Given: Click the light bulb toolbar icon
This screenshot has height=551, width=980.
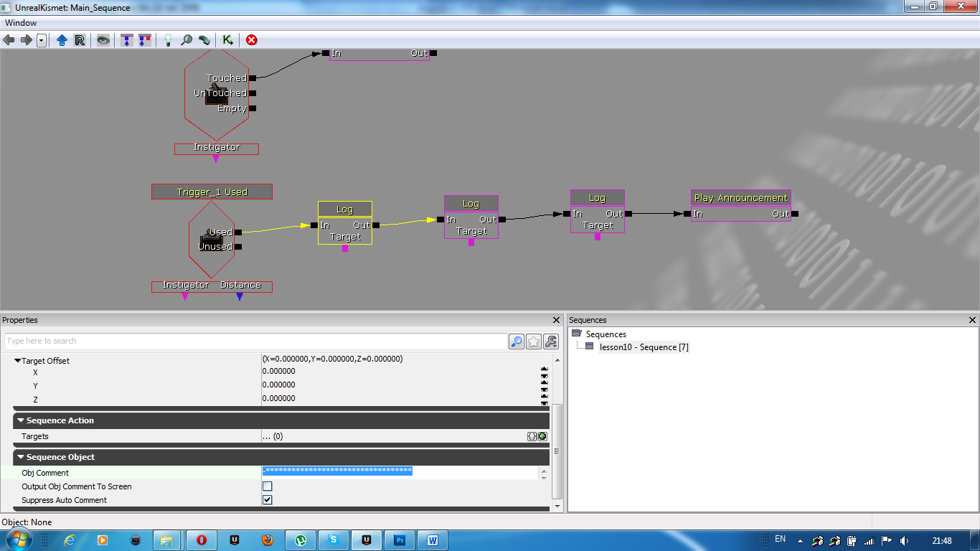Looking at the screenshot, I should pos(168,40).
